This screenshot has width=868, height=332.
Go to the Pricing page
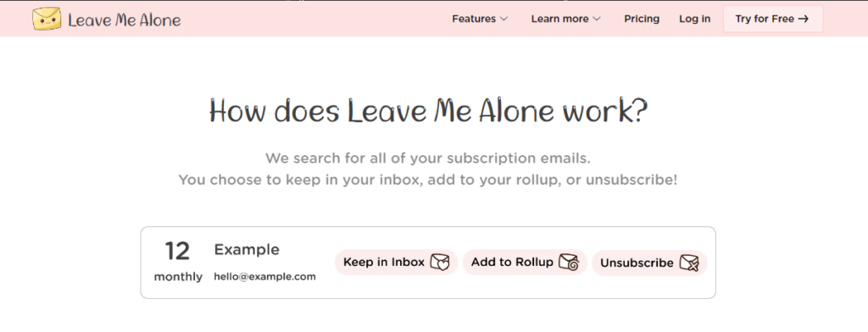[642, 19]
